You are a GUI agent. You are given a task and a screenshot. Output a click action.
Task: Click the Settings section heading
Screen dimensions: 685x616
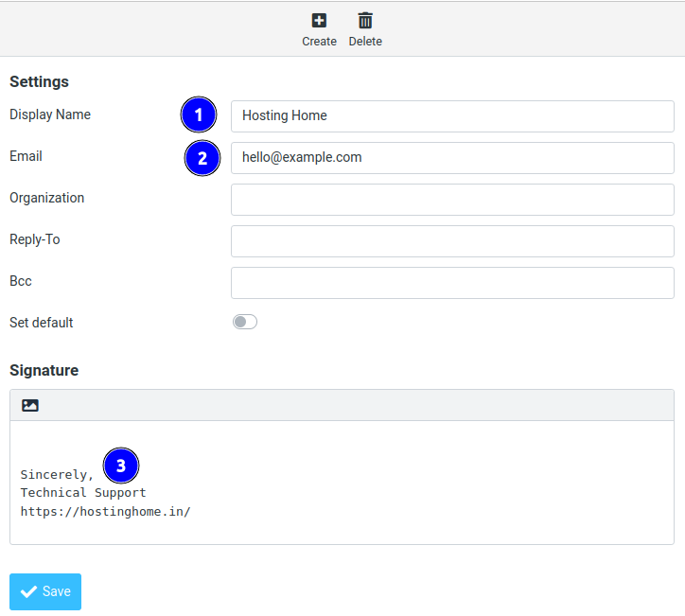tap(39, 82)
